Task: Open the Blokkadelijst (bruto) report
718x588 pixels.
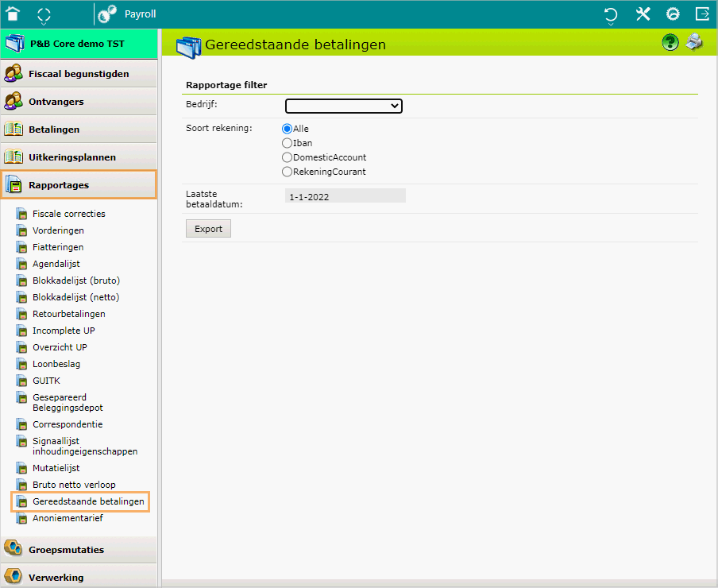Action: click(76, 280)
